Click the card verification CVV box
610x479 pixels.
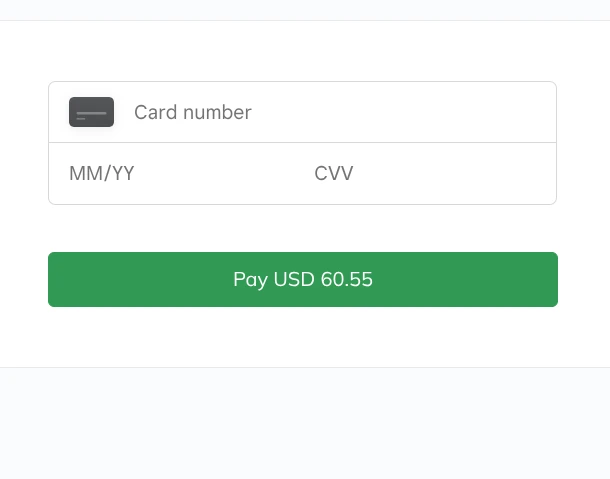coord(420,174)
